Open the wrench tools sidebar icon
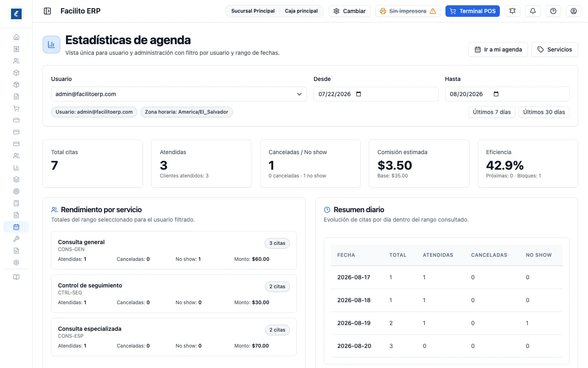This screenshot has width=588, height=368. [x=16, y=239]
